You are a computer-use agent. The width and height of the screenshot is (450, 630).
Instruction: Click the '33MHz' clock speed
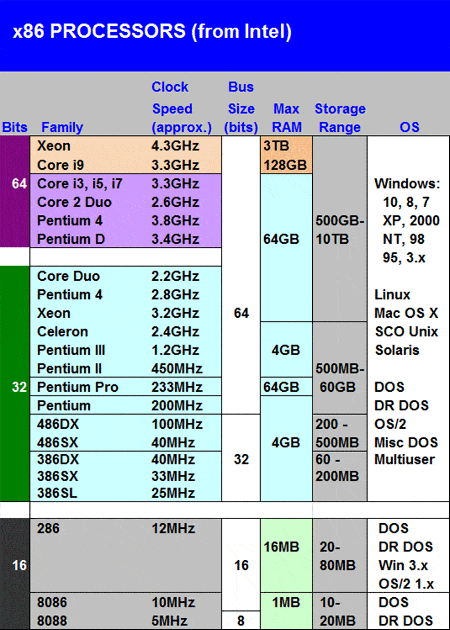pos(173,476)
